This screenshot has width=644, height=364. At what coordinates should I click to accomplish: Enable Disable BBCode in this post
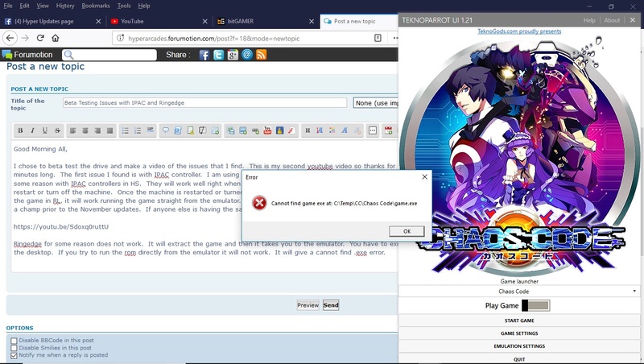pyautogui.click(x=14, y=341)
